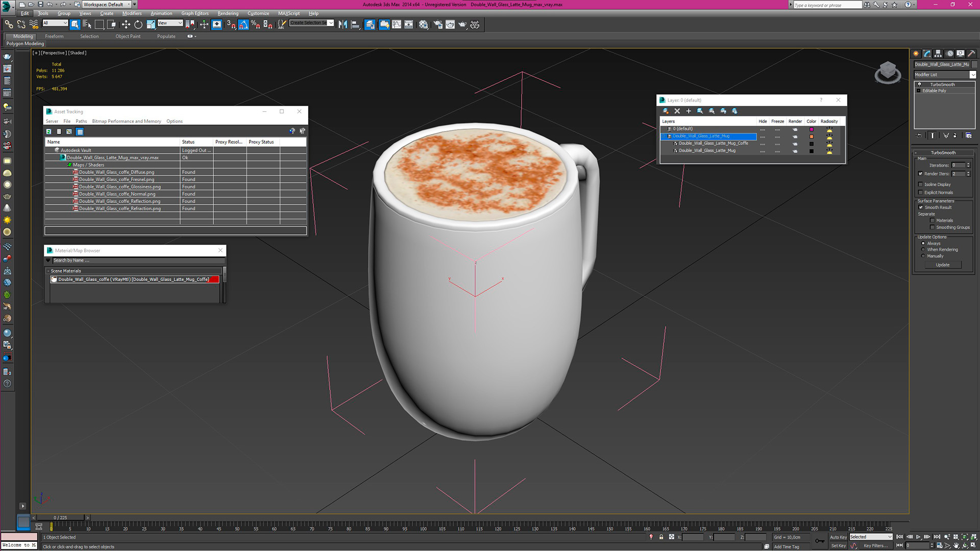This screenshot has height=551, width=980.
Task: Click orange color swatch of Latte_Mug layer
Action: (x=812, y=136)
